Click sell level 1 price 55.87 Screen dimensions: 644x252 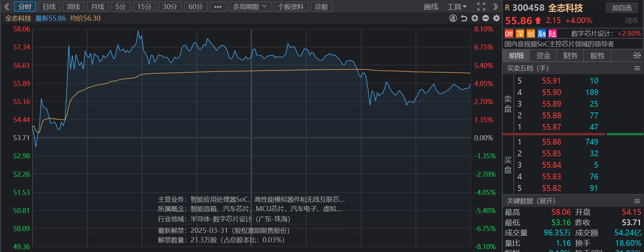(x=551, y=127)
